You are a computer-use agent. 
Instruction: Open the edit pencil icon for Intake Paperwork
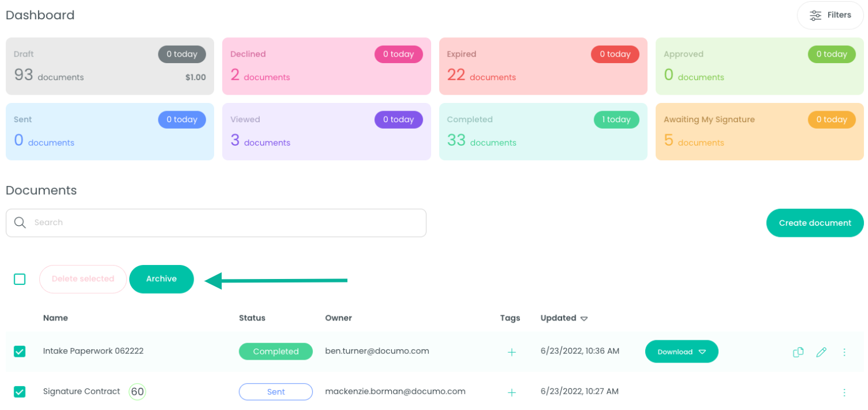(x=821, y=352)
